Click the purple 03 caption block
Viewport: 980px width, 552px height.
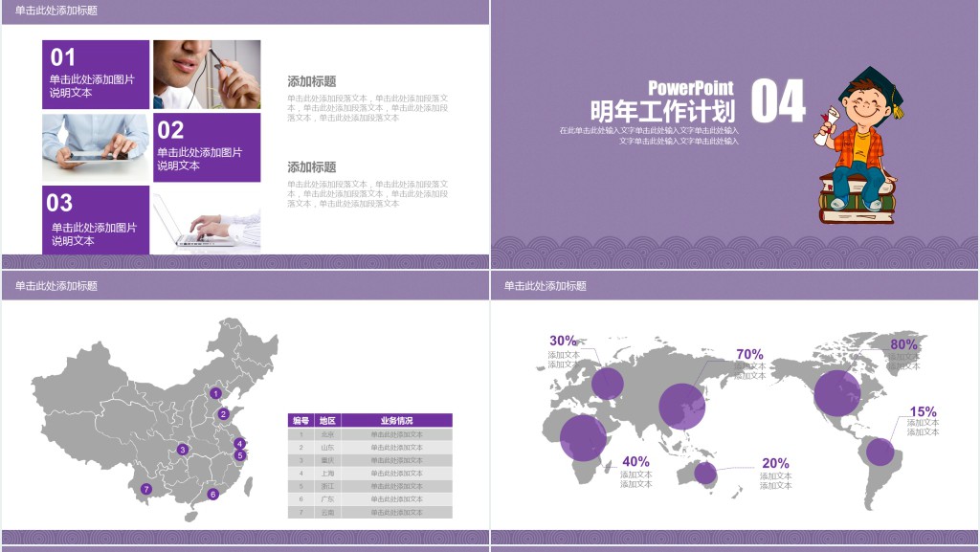[x=96, y=220]
